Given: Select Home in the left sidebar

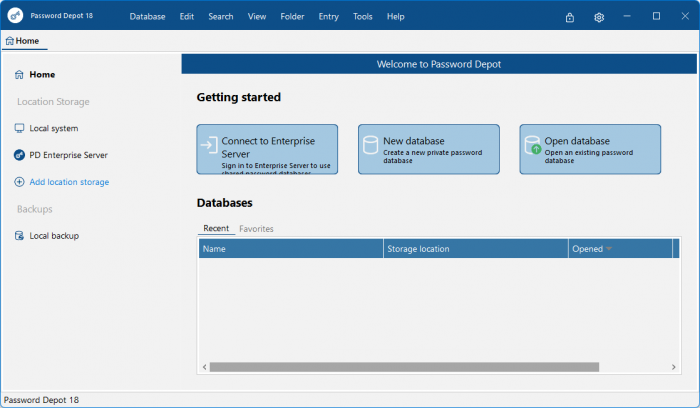Looking at the screenshot, I should pos(42,74).
